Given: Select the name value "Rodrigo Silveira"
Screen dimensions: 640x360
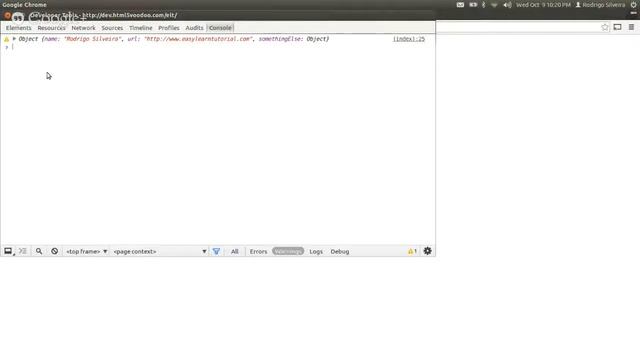Looking at the screenshot, I should pos(92,39).
